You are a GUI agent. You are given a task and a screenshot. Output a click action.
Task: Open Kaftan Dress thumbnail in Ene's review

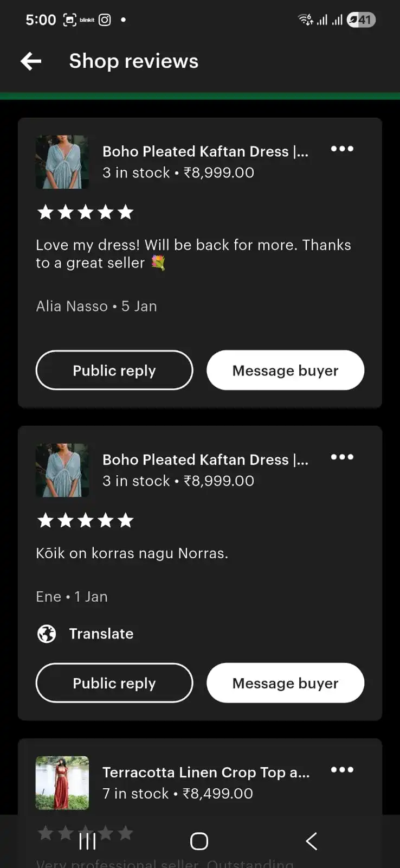(62, 470)
